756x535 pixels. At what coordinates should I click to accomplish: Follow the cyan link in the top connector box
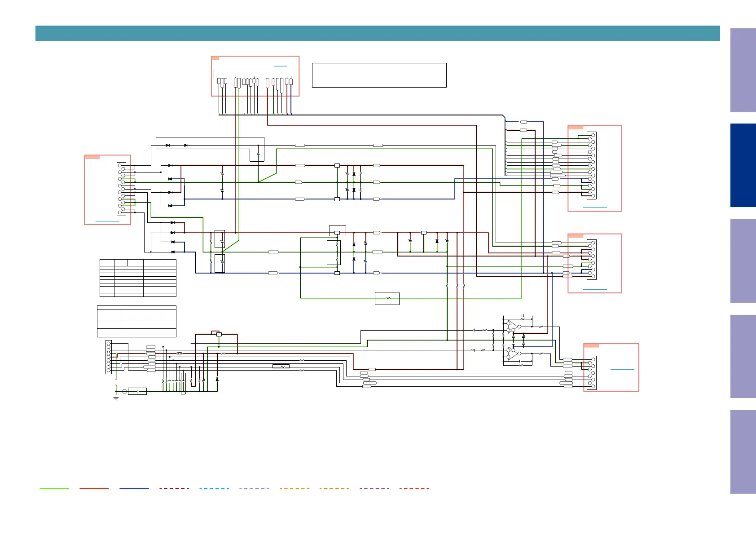[280, 66]
